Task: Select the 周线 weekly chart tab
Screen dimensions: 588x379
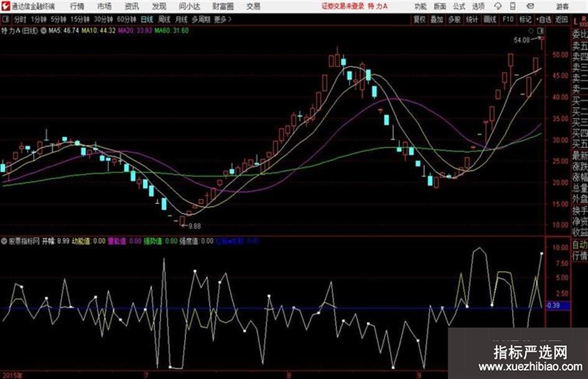Action: [164, 19]
